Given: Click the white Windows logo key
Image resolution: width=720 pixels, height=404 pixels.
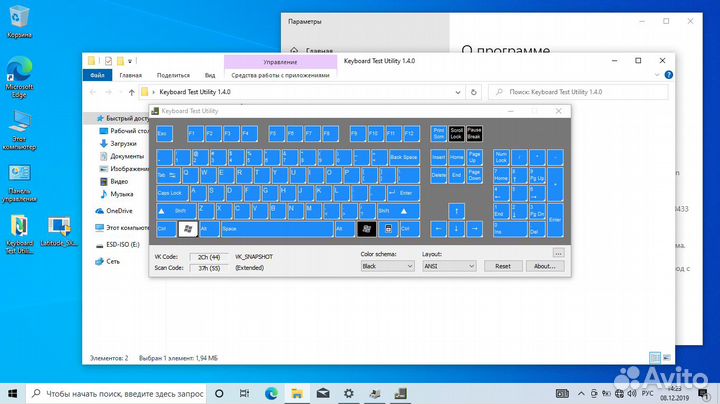Looking at the screenshot, I should (188, 229).
